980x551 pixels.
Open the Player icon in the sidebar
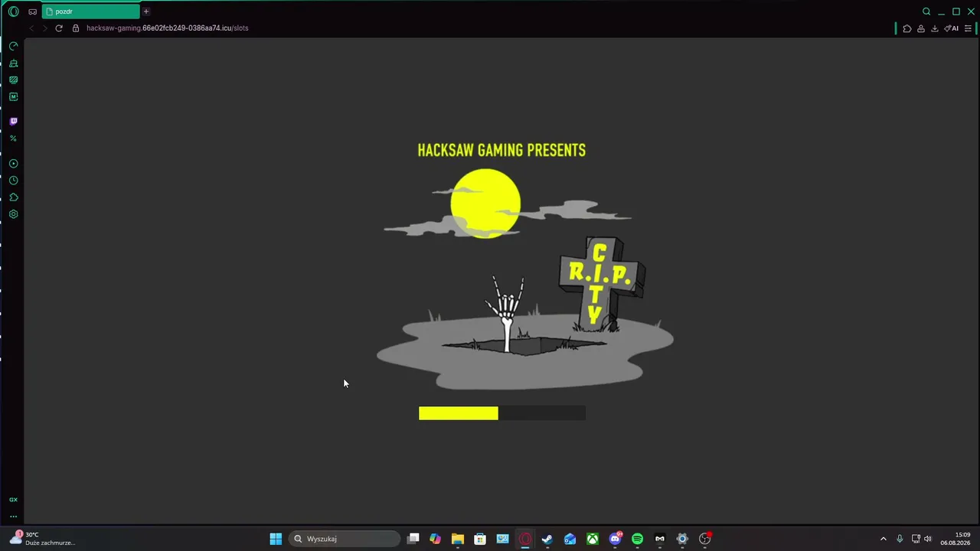pos(13,164)
